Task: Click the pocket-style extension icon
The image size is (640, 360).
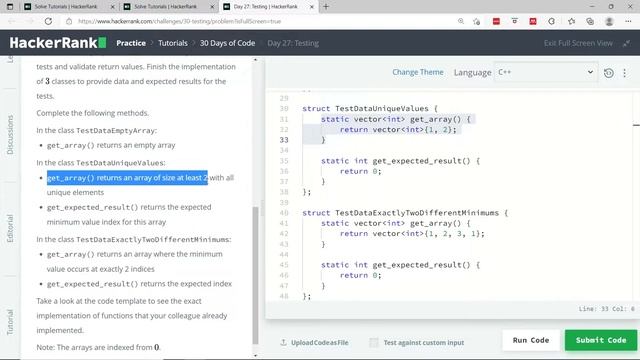Action: point(514,21)
